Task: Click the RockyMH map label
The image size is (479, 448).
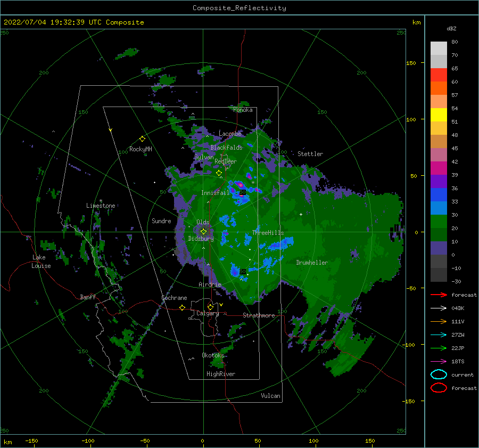Action: pyautogui.click(x=141, y=149)
